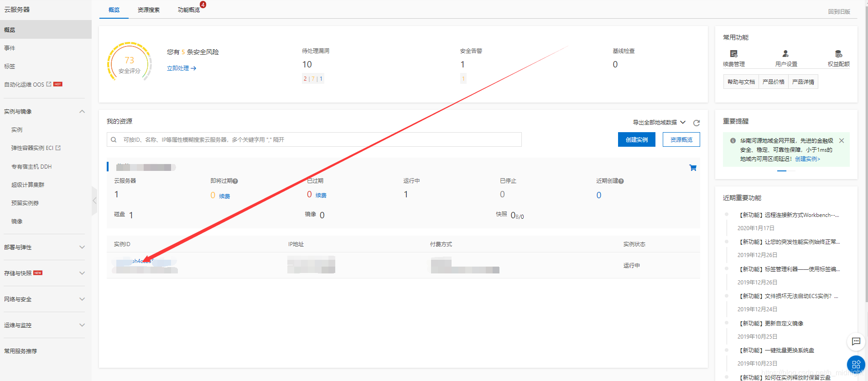The width and height of the screenshot is (868, 381).
Task: Click the 产品详情 button
Action: pyautogui.click(x=803, y=82)
